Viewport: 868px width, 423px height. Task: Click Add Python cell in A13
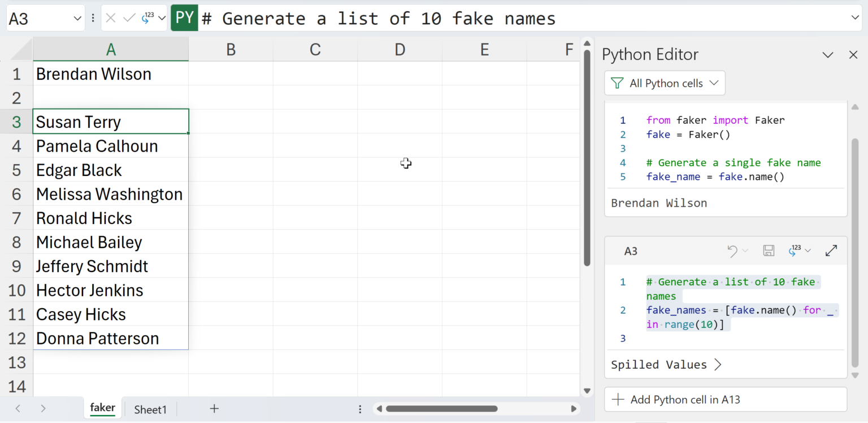726,400
